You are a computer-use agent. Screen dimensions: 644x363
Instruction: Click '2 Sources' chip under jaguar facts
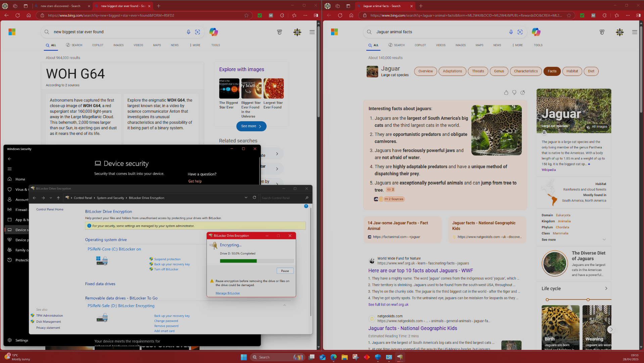[394, 199]
